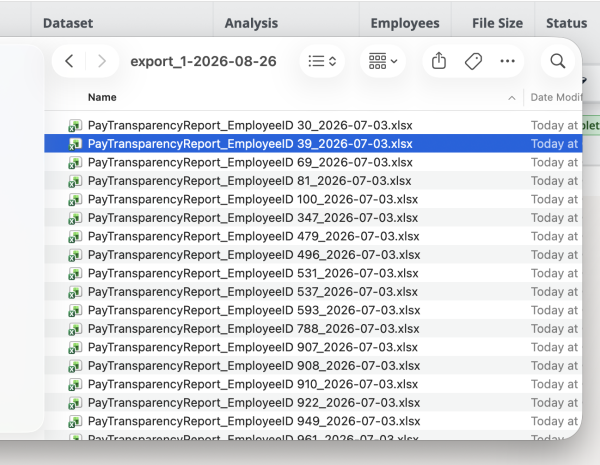This screenshot has height=465, width=600.
Task: Click Excel icon of EmployeeID 347 file
Action: [75, 218]
